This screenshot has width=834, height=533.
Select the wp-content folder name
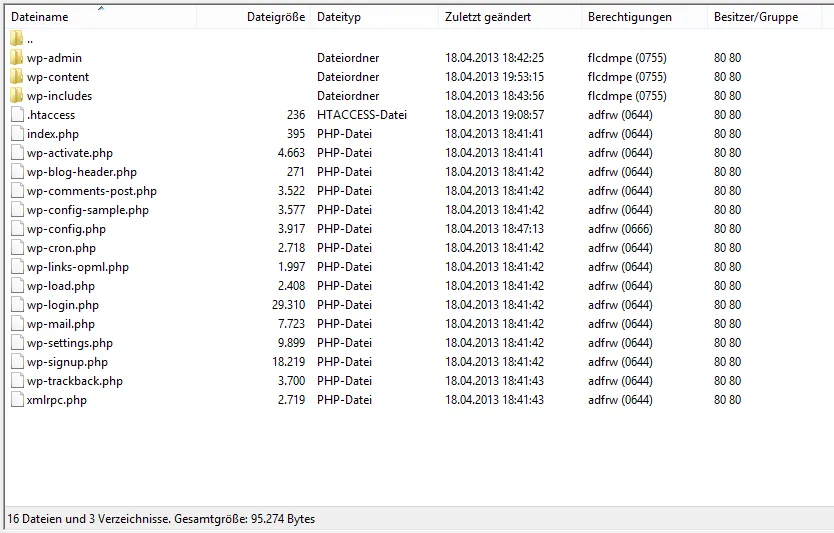click(x=58, y=77)
